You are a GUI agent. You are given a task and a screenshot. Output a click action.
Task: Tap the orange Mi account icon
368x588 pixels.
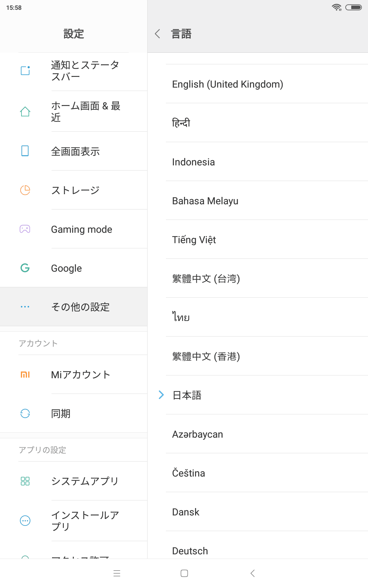point(25,375)
